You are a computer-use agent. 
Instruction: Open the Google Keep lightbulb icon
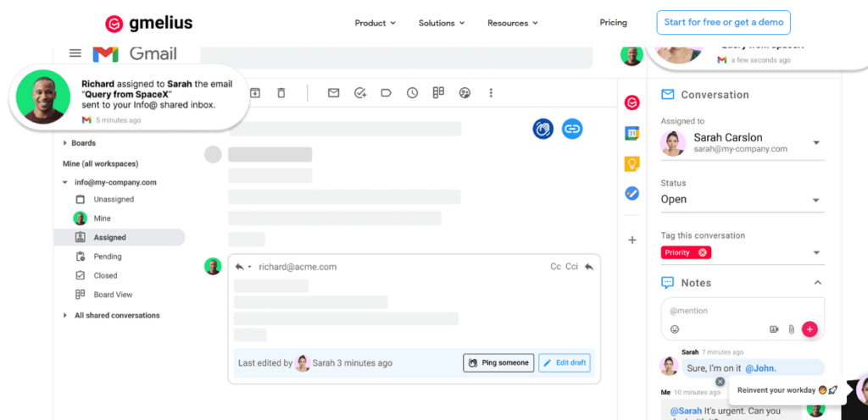[x=632, y=163]
